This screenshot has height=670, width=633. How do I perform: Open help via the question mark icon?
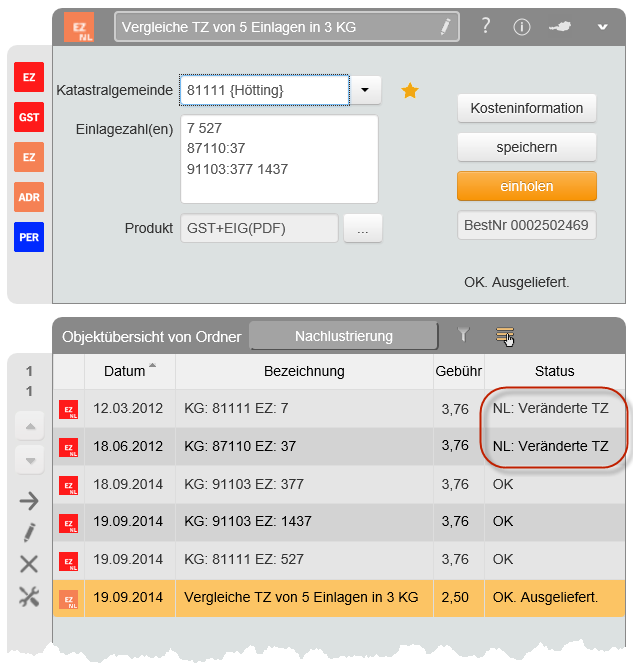[x=486, y=26]
